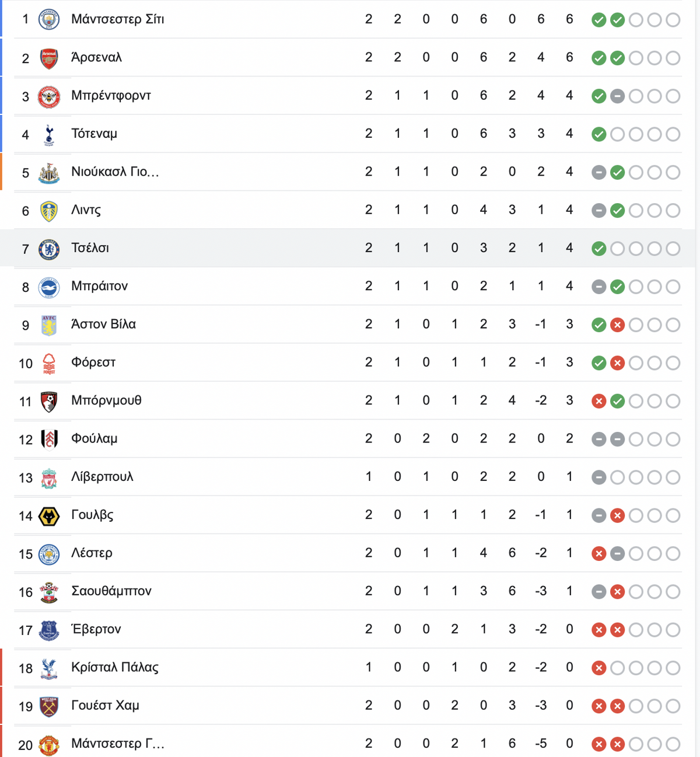Image resolution: width=700 pixels, height=757 pixels.
Task: Click Aston Villa's red loss indicator
Action: (x=617, y=325)
